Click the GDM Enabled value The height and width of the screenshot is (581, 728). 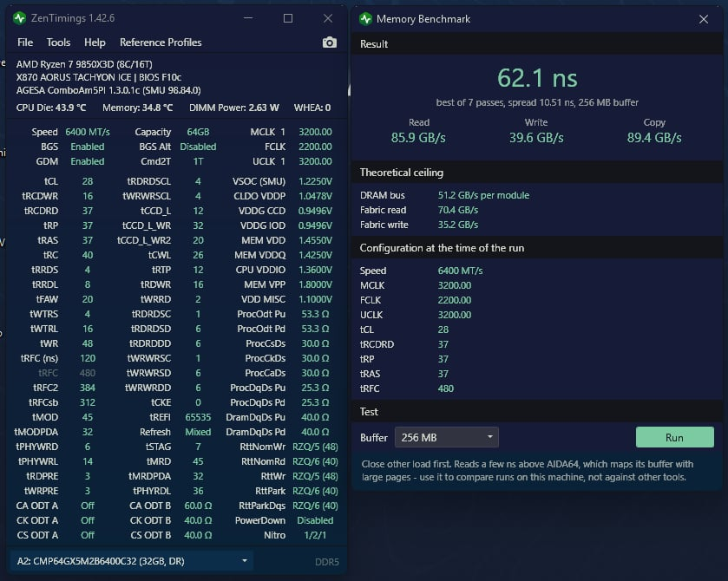[x=88, y=161]
